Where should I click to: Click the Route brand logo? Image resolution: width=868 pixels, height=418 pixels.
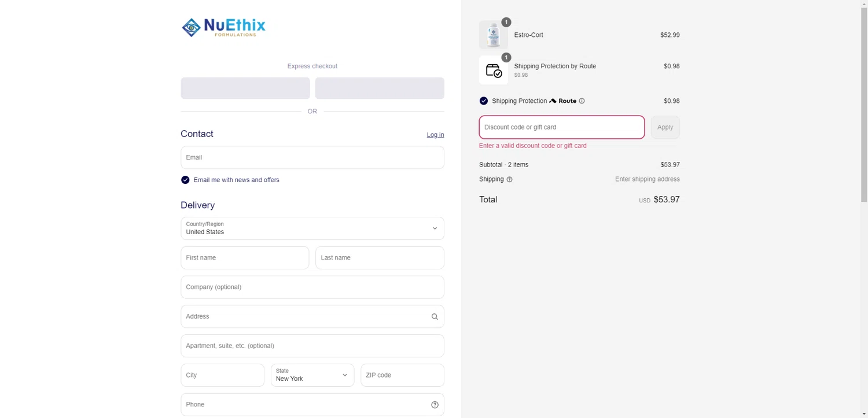click(x=562, y=101)
